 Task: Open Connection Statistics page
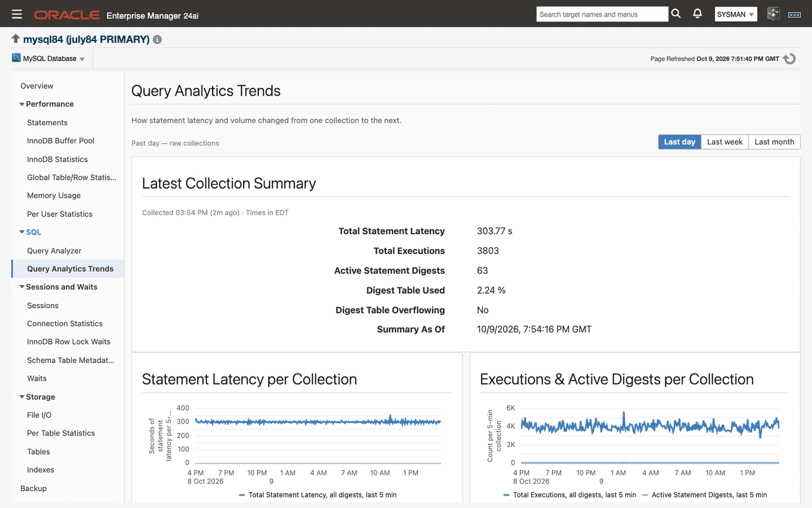pyautogui.click(x=65, y=324)
